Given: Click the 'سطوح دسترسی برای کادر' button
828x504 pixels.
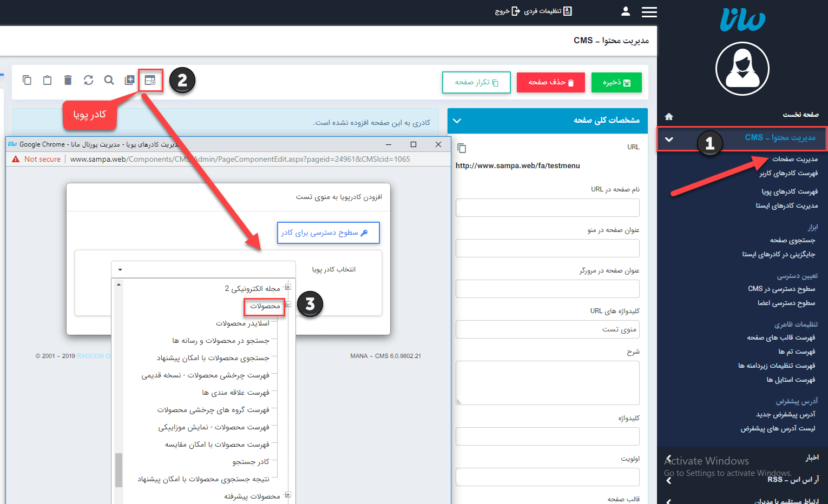Looking at the screenshot, I should (x=328, y=233).
